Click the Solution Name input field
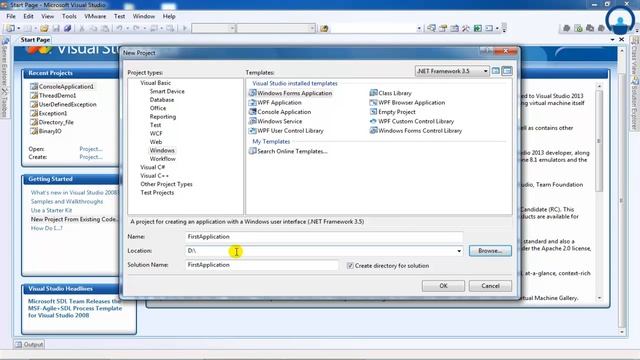This screenshot has width=640, height=360. 262,265
